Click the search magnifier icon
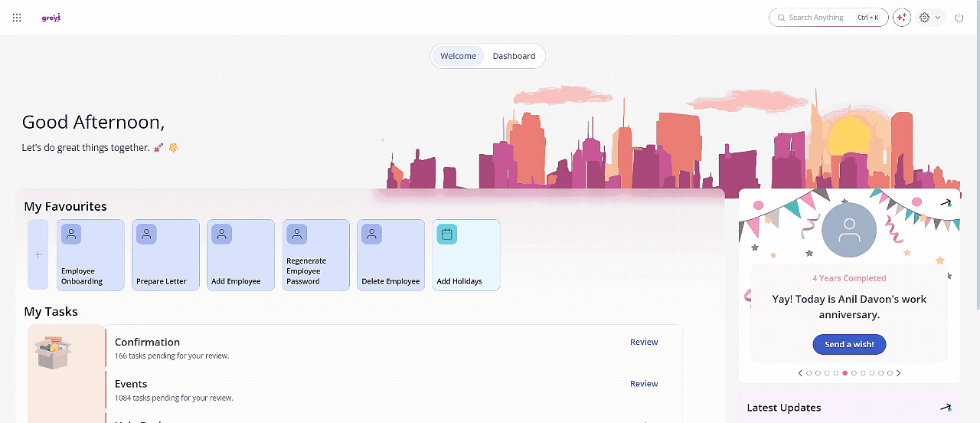Screen dimensions: 980x423 point(781,18)
